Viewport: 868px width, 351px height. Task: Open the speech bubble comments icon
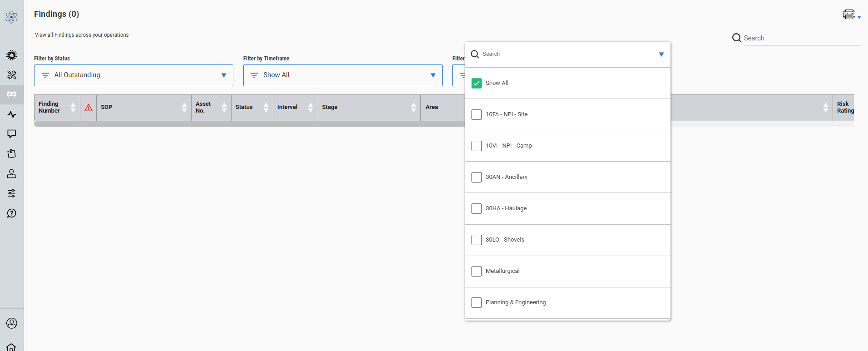[x=12, y=134]
